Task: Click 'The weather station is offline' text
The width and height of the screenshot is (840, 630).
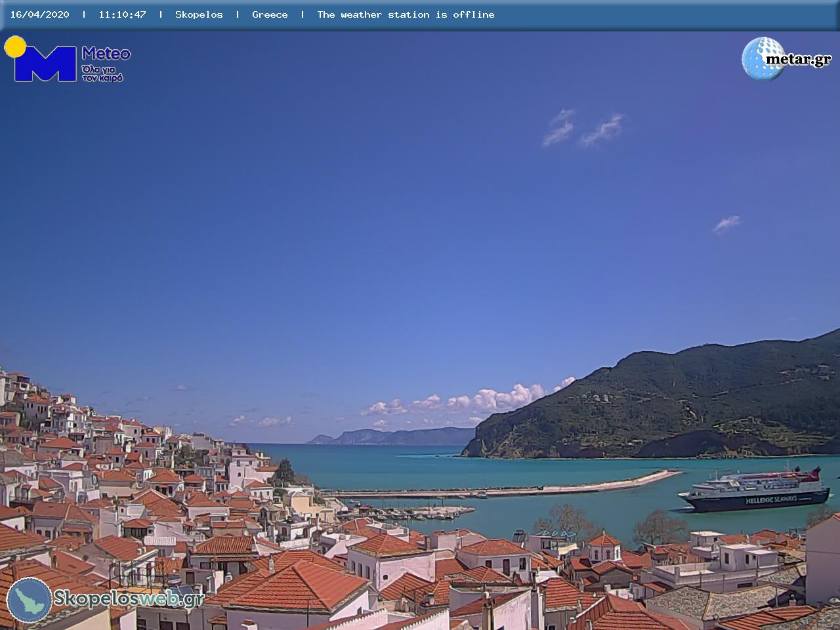Action: pos(406,14)
